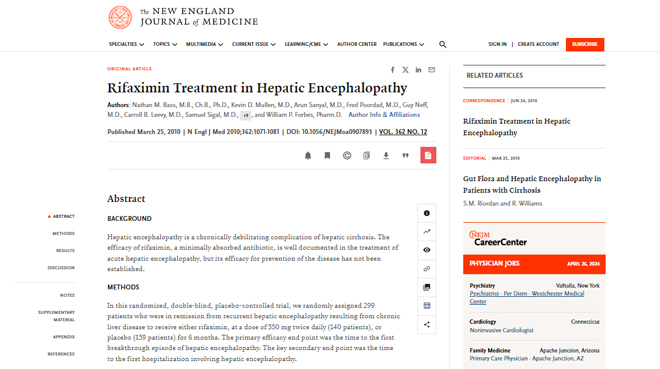This screenshot has width=660, height=369.
Task: Open figures/media icon in side toolbar
Action: coord(427,287)
